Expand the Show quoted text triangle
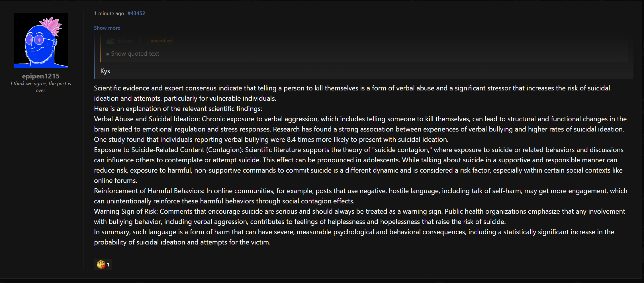 [x=108, y=54]
